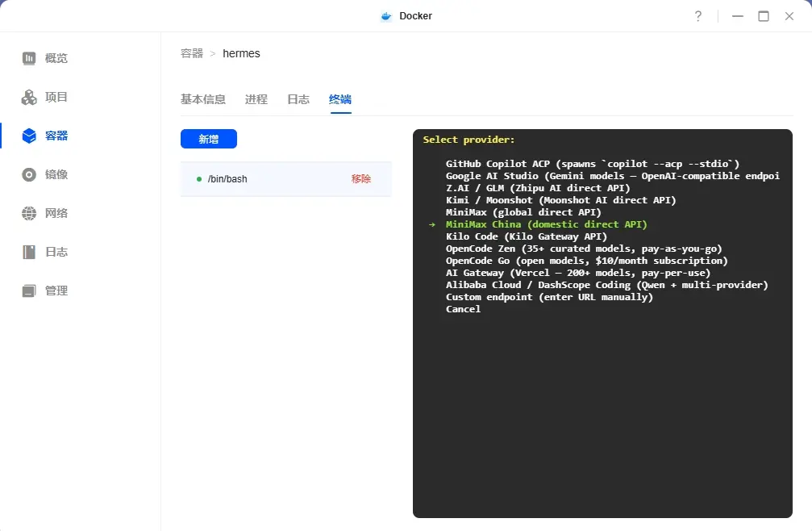The image size is (812, 531).
Task: Choose Cancel in the provider menu
Action: click(x=463, y=308)
